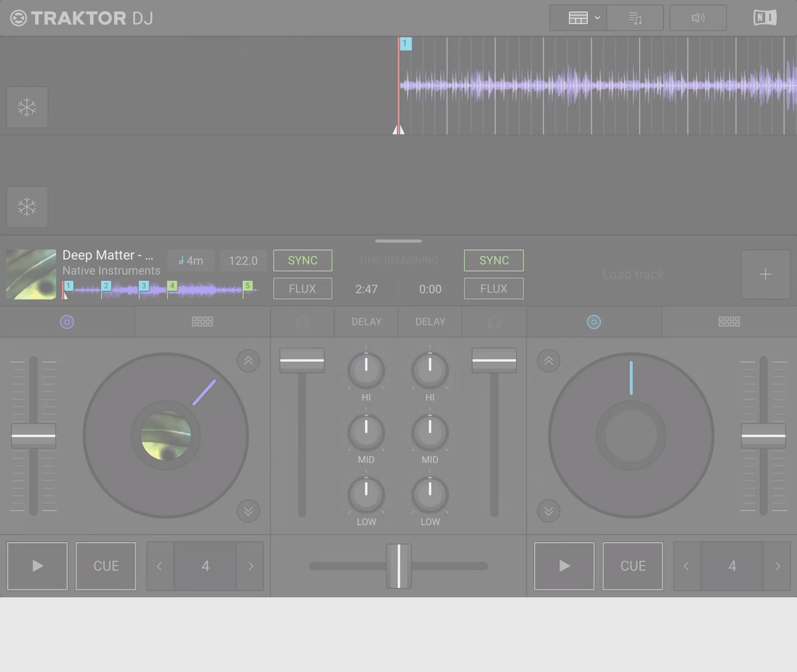Click the left deck jog wheel center artwork
The height and width of the screenshot is (672, 797).
(x=166, y=436)
